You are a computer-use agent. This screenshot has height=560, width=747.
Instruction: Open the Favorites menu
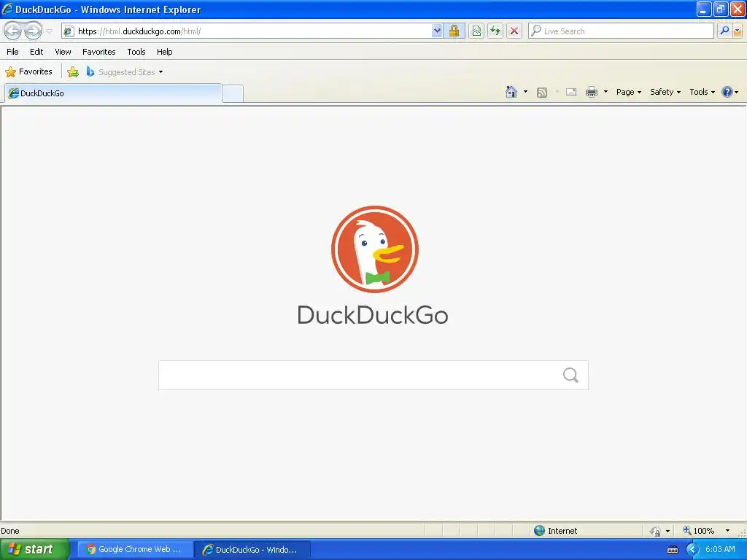[x=98, y=52]
